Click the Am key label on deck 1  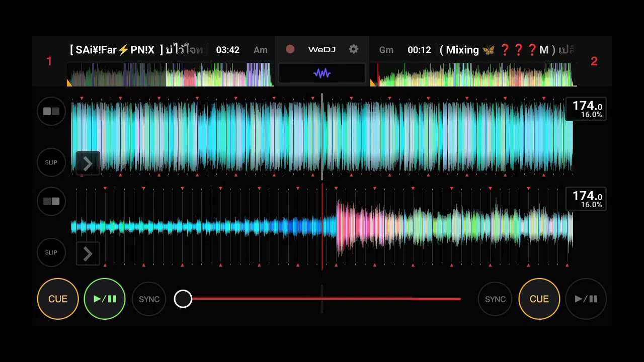pos(260,50)
